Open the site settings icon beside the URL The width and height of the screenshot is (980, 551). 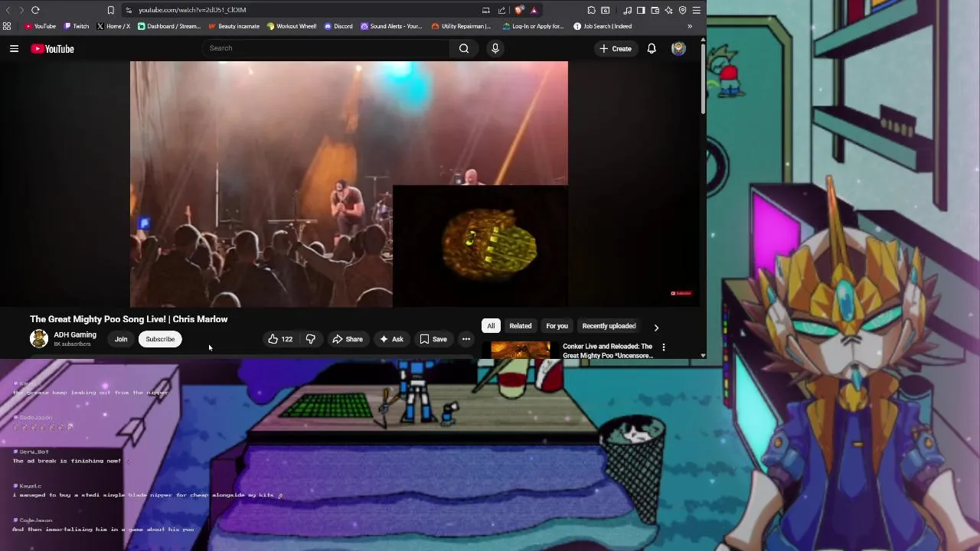[x=129, y=10]
